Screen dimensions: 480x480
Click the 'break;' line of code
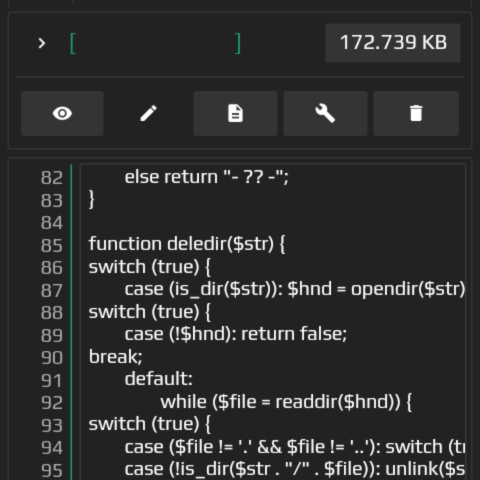click(x=116, y=357)
